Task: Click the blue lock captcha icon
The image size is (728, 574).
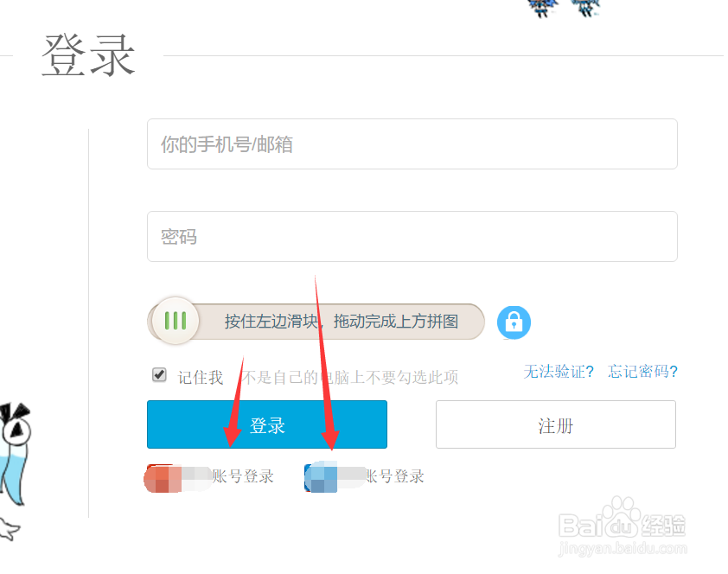Action: (514, 322)
